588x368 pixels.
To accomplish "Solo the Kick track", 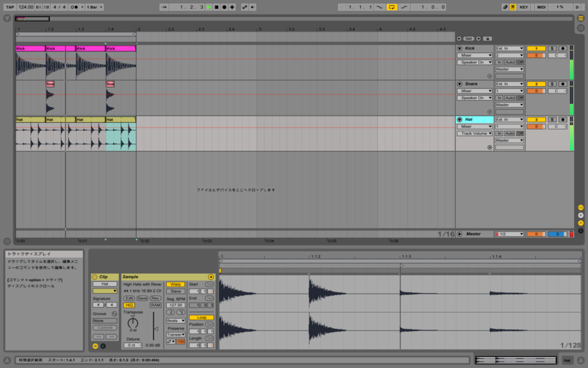I will (x=552, y=49).
